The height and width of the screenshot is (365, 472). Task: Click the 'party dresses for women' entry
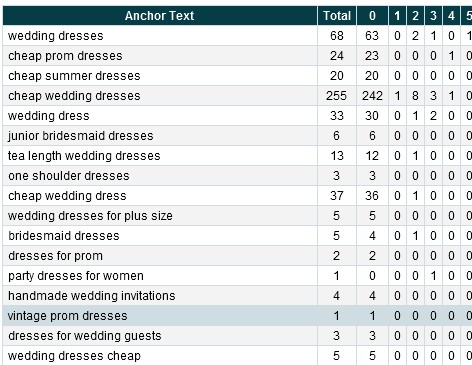click(x=76, y=276)
